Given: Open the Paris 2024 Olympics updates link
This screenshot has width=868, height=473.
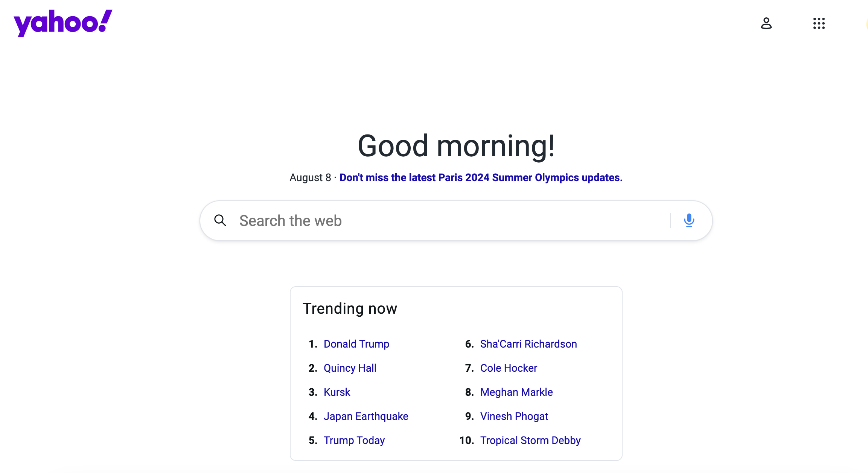Looking at the screenshot, I should pyautogui.click(x=481, y=177).
